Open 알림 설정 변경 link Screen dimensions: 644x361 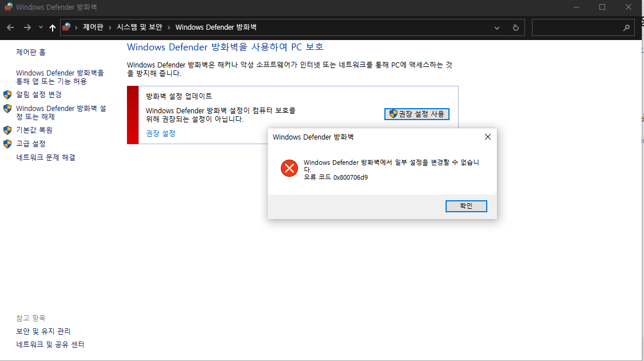click(39, 94)
